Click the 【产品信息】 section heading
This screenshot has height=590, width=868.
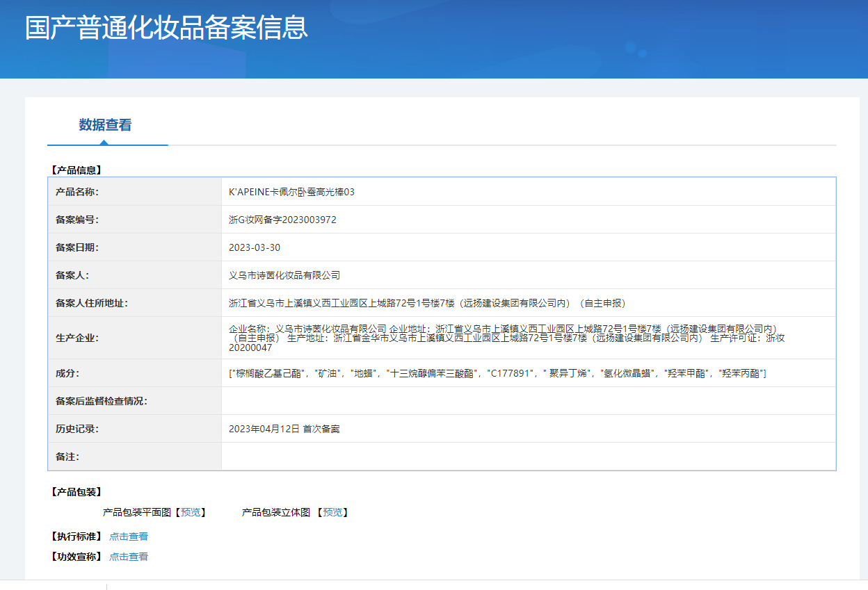point(76,170)
